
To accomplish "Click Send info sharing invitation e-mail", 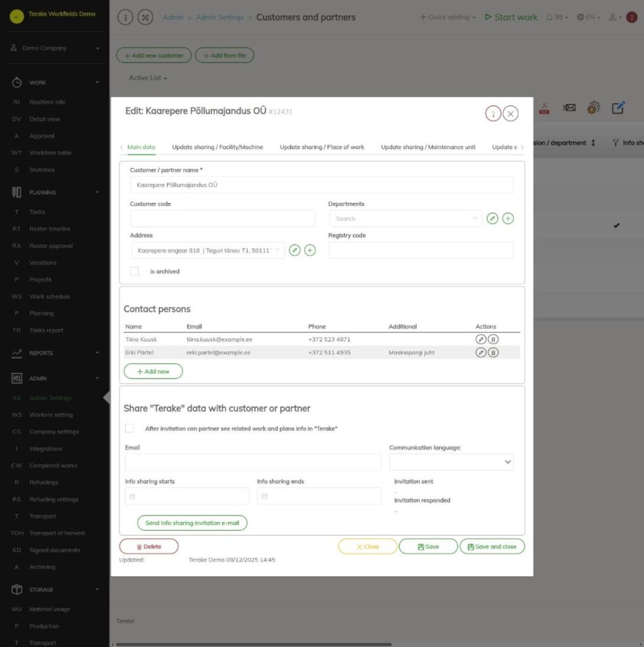I will tap(192, 523).
